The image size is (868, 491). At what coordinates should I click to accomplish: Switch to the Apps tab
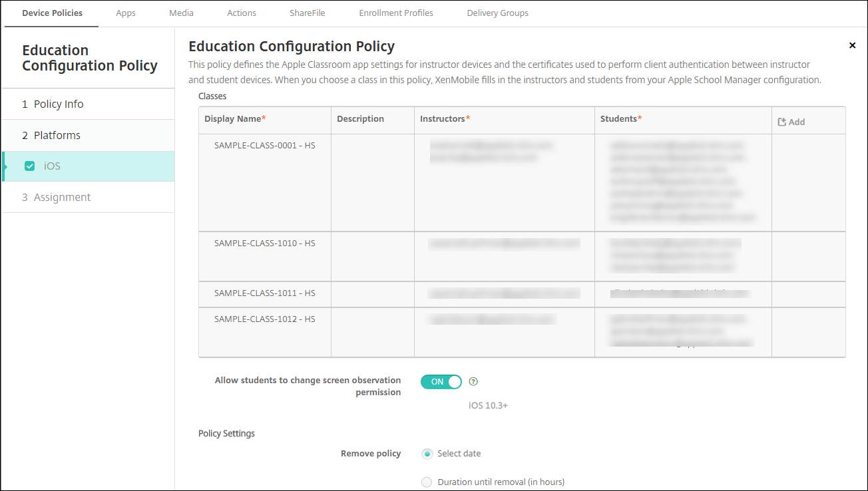tap(126, 13)
